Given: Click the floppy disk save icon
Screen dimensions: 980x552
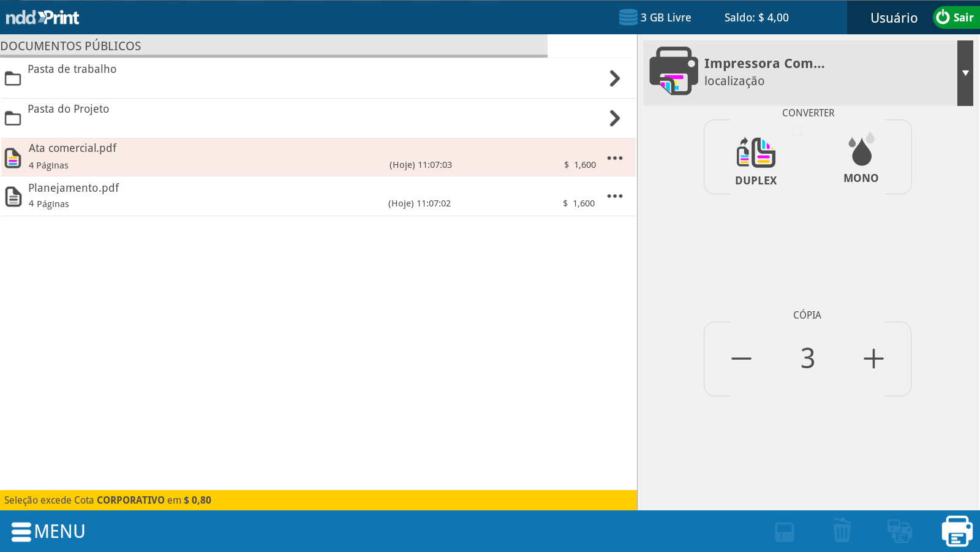Looking at the screenshot, I should coord(784,532).
